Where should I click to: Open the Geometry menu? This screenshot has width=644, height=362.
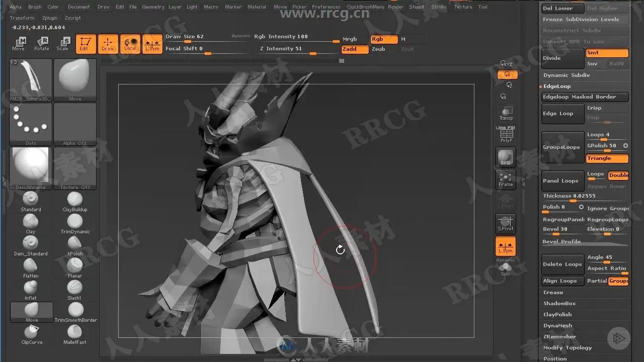tap(153, 7)
